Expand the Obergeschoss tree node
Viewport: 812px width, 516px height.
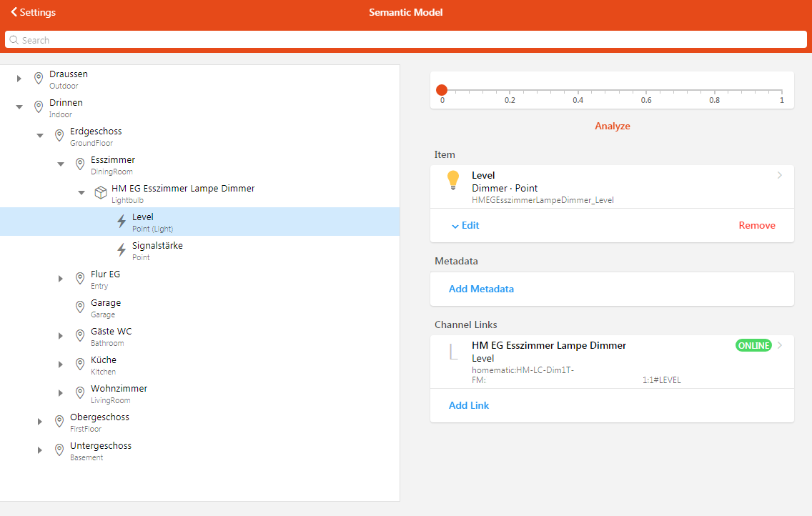coord(40,422)
